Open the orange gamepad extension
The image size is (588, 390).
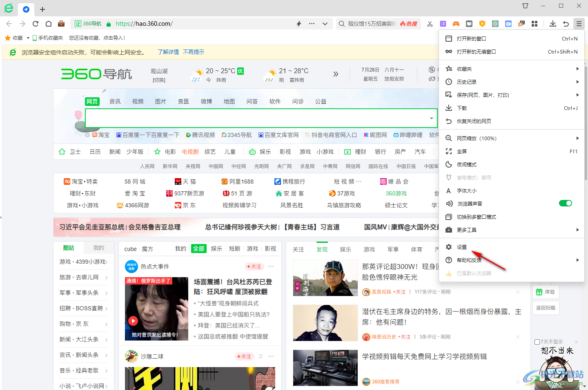click(x=456, y=24)
